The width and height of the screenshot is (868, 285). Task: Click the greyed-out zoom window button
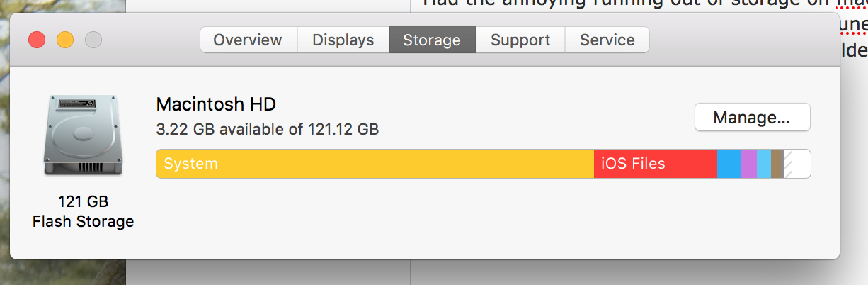click(93, 40)
